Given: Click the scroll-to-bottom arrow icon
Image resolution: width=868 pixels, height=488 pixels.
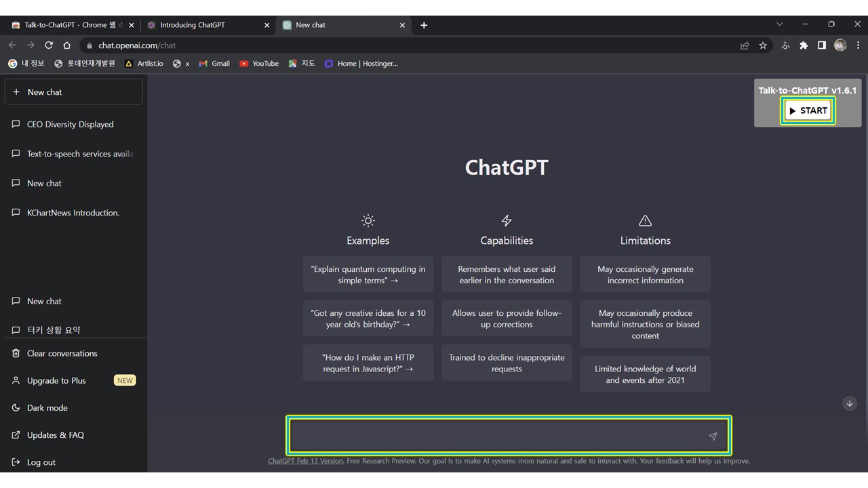Looking at the screenshot, I should 850,403.
